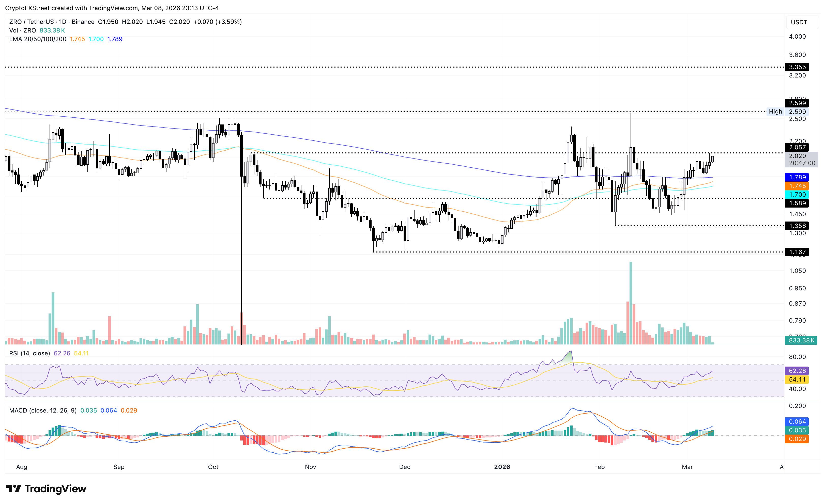The height and width of the screenshot is (504, 826).
Task: Click the Vol · ZRO indicator legend
Action: (23, 30)
